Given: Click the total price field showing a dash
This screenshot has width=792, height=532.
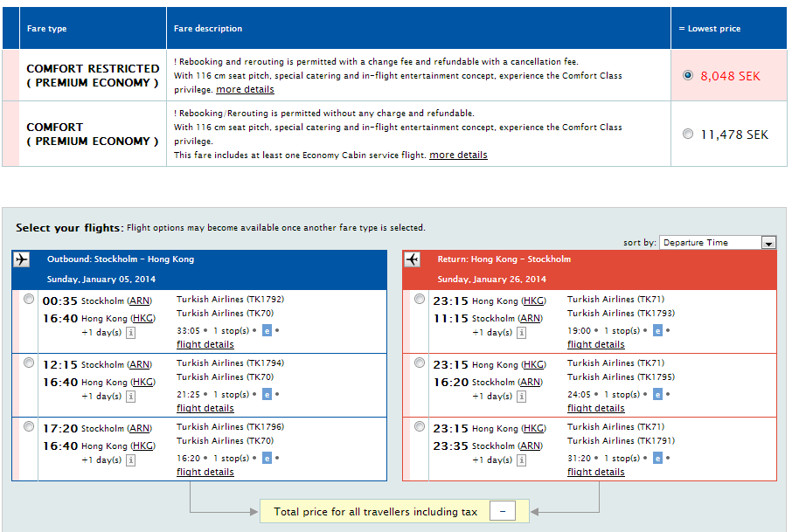Looking at the screenshot, I should coord(503,511).
